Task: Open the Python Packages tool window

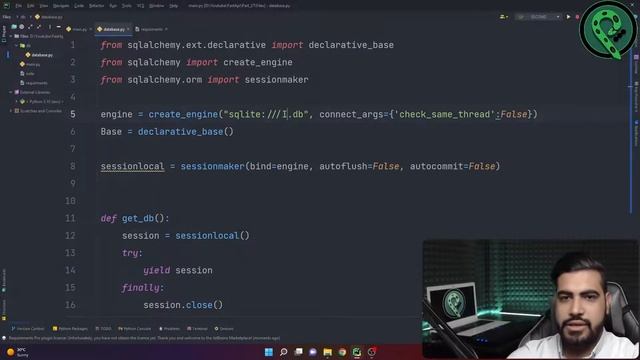Action: (x=70, y=329)
